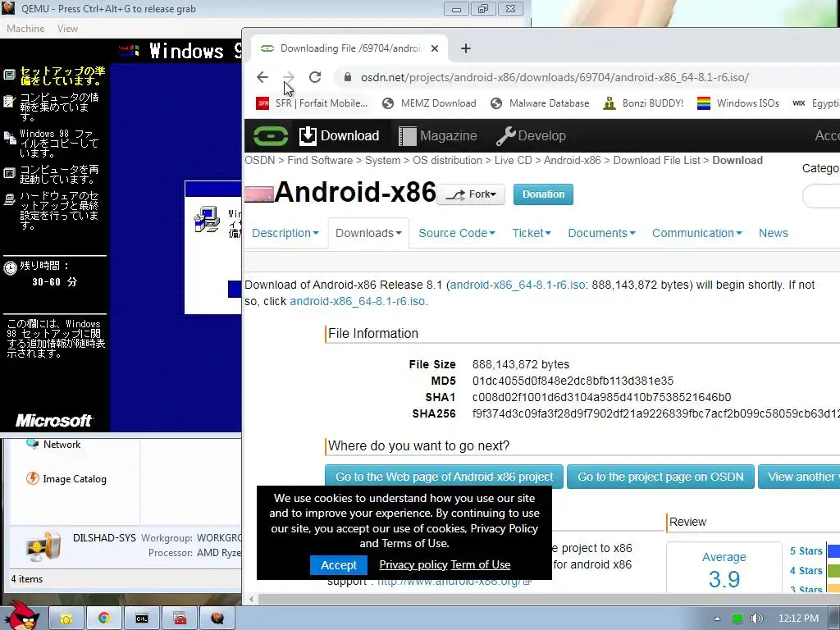The height and width of the screenshot is (630, 840).
Task: Open the Download section in OSDN header
Action: click(x=339, y=136)
